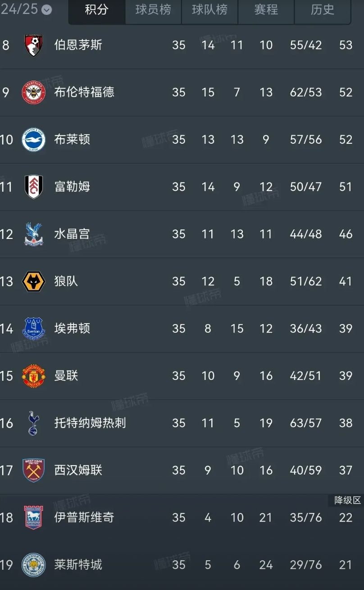The width and height of the screenshot is (364, 590).
Task: Tap the Manchester United crest
Action: [x=34, y=376]
